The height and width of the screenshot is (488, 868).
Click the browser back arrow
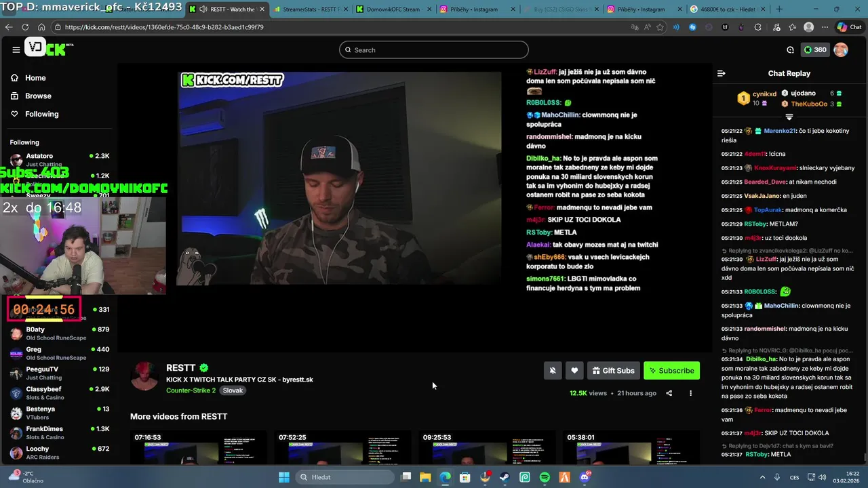coord(9,27)
